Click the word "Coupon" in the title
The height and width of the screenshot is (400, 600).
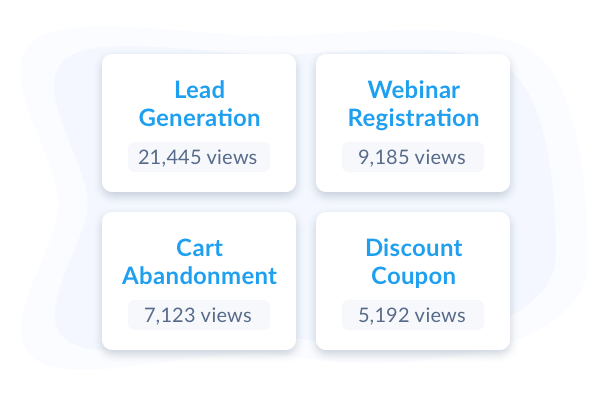click(x=413, y=276)
